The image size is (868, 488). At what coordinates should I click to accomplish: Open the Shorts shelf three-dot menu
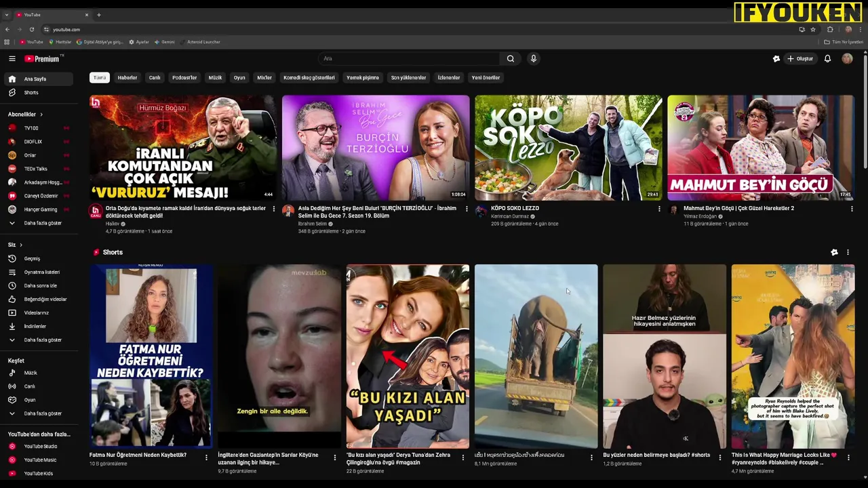848,252
